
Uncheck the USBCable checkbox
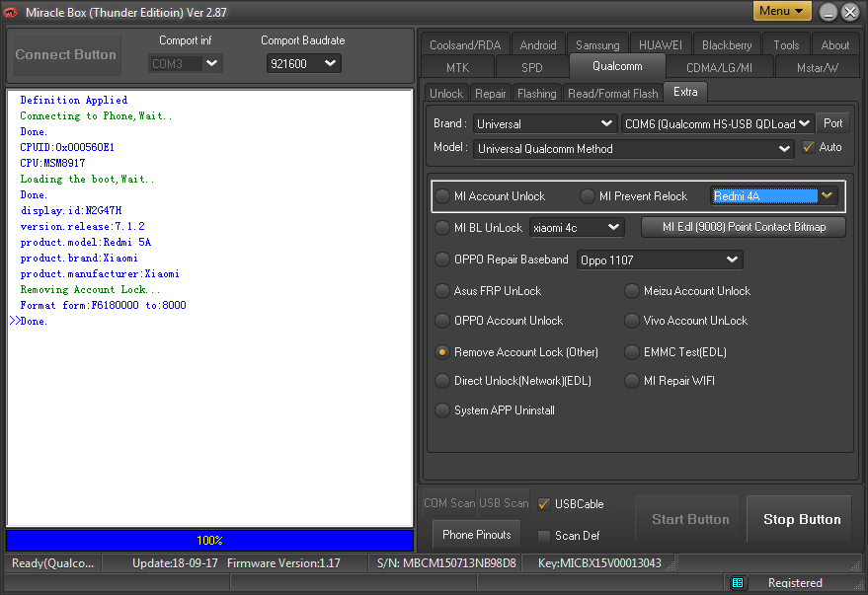pos(543,504)
